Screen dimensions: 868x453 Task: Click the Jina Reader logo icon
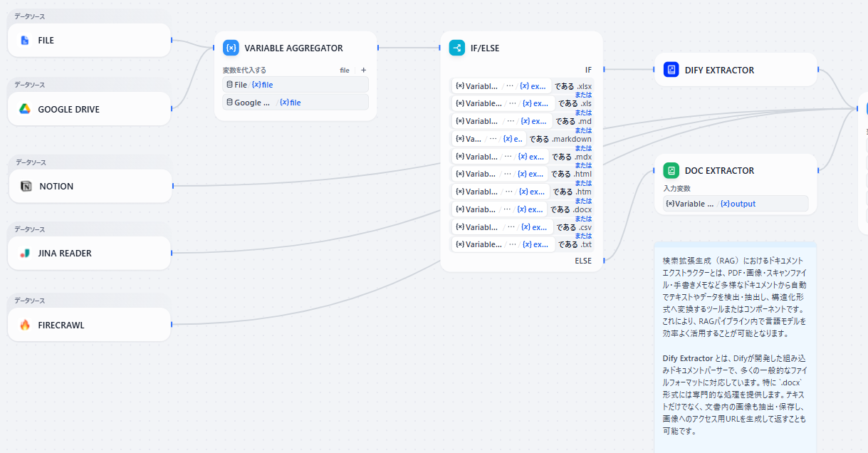pyautogui.click(x=25, y=253)
